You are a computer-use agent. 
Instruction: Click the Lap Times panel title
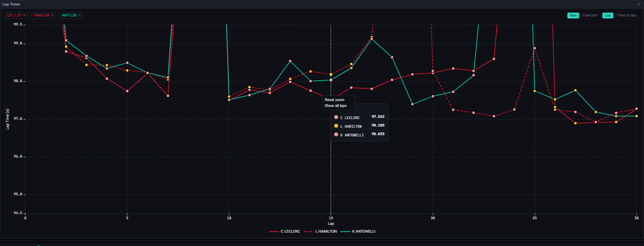(x=11, y=4)
